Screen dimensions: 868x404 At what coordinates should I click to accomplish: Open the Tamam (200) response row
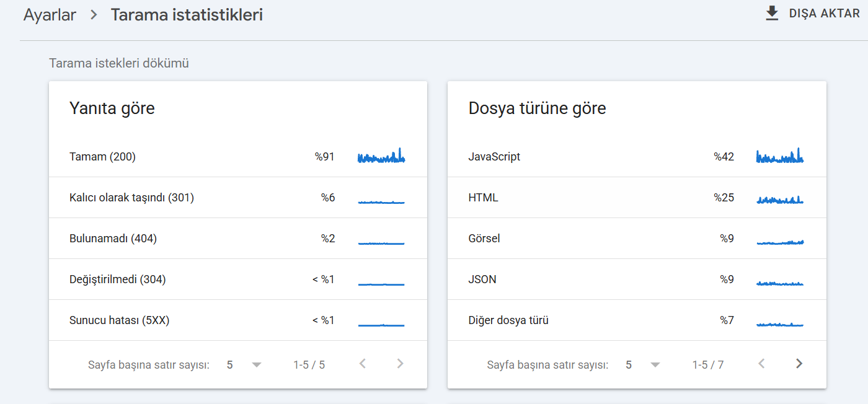(x=238, y=157)
